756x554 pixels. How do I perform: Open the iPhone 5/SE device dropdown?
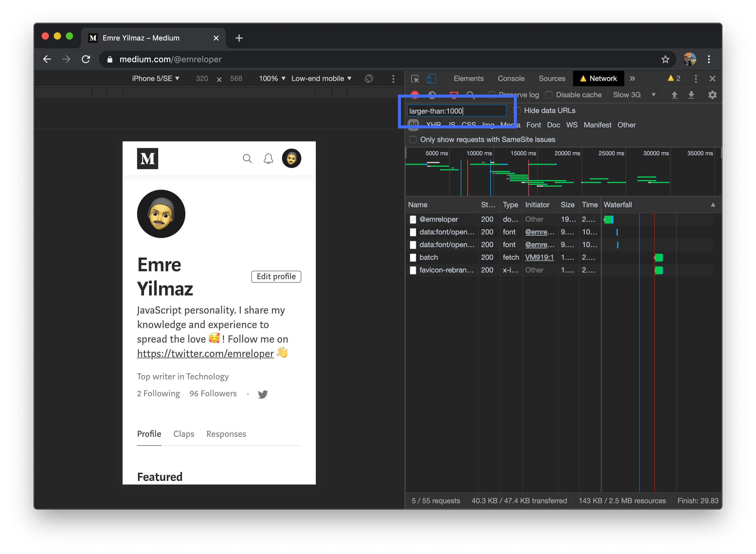(x=155, y=79)
